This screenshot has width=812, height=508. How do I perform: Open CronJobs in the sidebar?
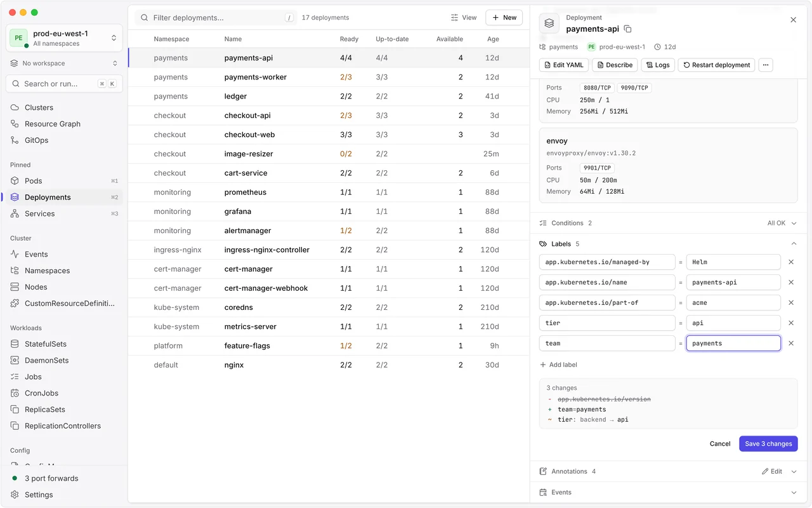click(63, 394)
